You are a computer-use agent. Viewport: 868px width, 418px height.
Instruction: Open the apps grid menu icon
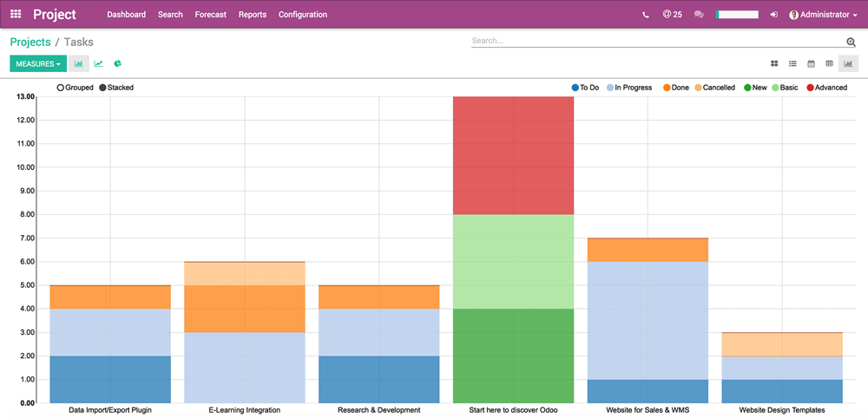click(16, 15)
